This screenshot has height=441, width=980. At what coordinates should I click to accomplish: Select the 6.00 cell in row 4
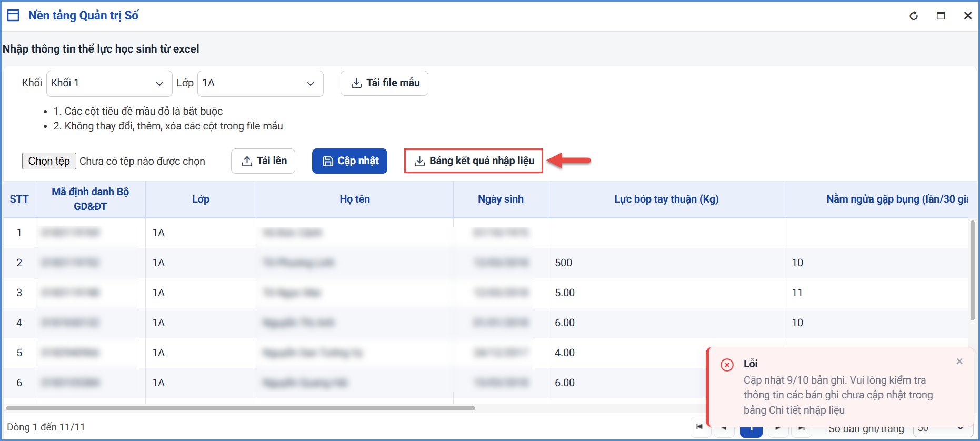pyautogui.click(x=666, y=323)
